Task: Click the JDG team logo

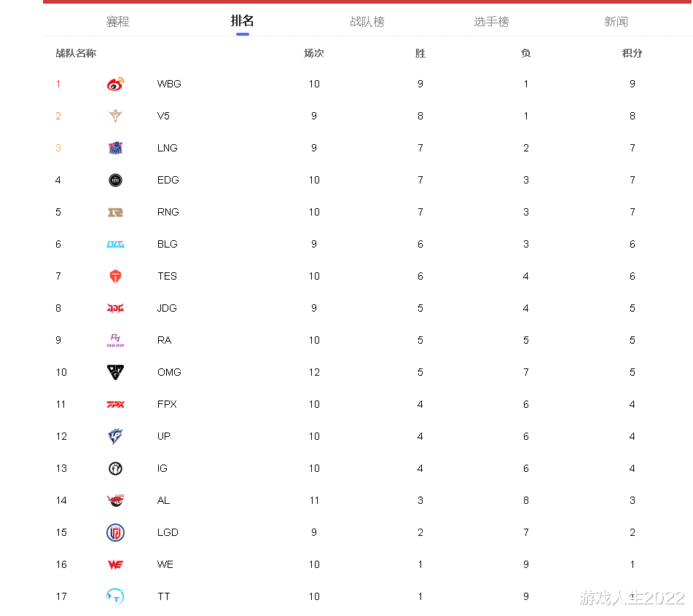Action: [115, 308]
